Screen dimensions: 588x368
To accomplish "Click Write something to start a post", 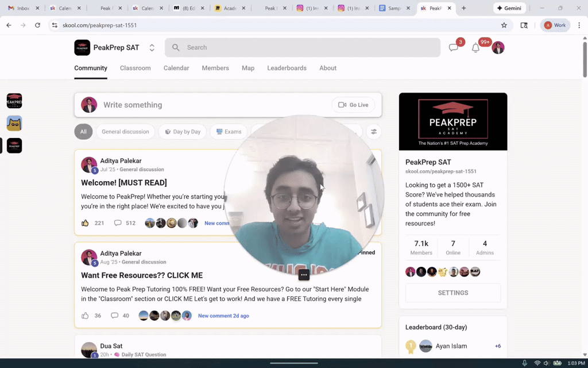I will coord(133,105).
